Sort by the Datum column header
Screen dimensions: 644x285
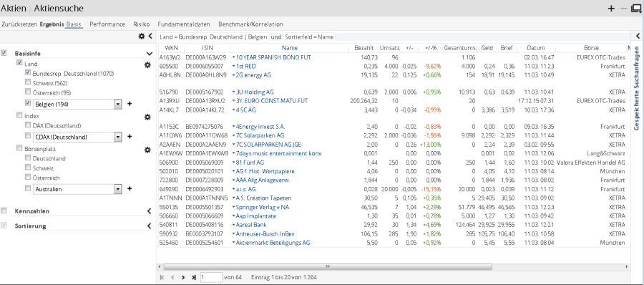click(x=535, y=48)
